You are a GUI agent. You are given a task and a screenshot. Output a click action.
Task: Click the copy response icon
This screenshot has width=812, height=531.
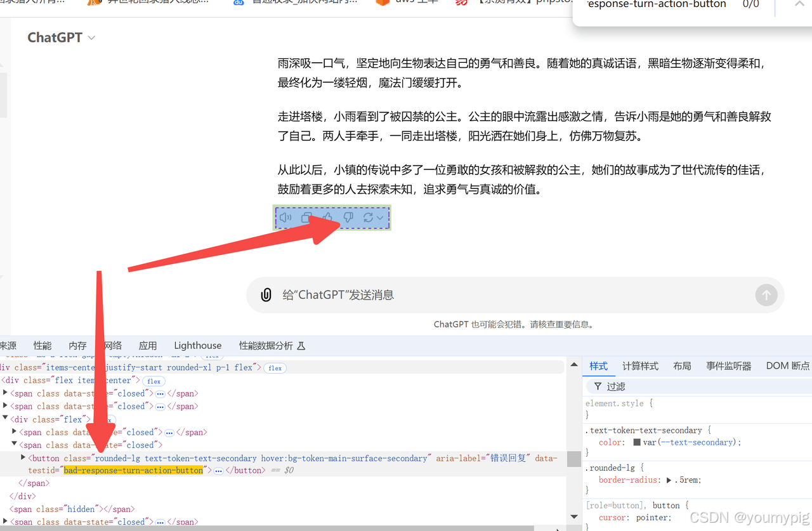click(306, 218)
